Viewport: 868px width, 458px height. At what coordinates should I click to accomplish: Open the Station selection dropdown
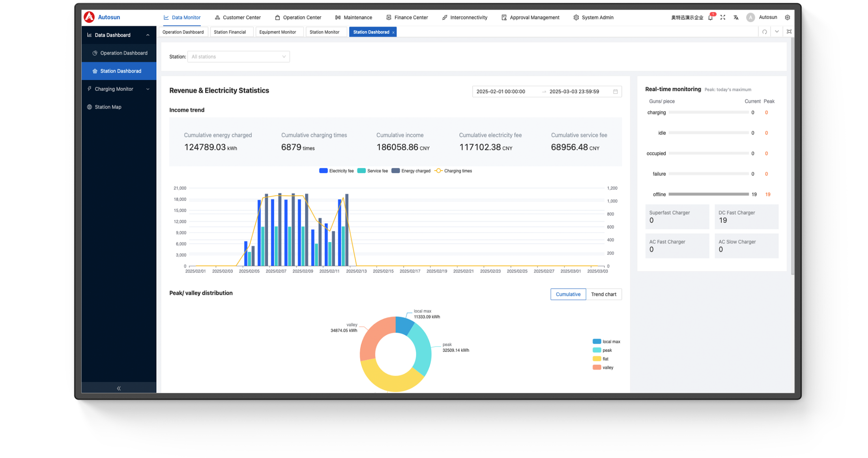coord(238,57)
